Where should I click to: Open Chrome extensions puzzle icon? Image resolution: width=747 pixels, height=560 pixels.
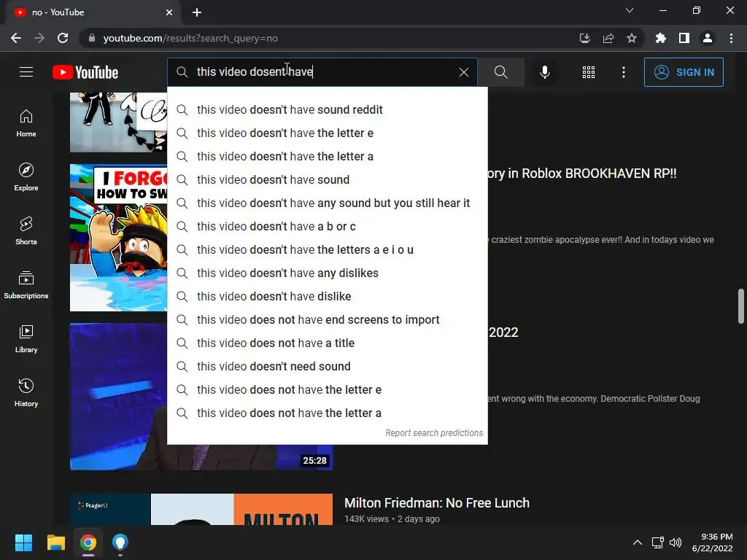click(661, 38)
